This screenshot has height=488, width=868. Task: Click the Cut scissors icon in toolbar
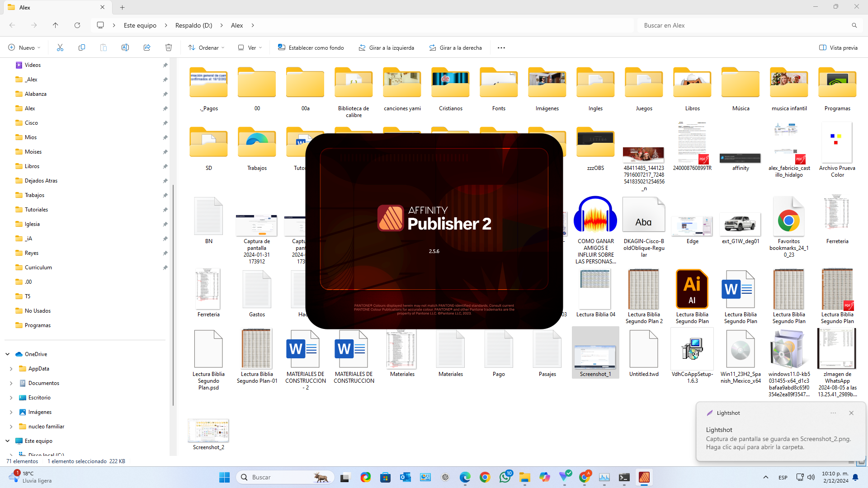(60, 47)
